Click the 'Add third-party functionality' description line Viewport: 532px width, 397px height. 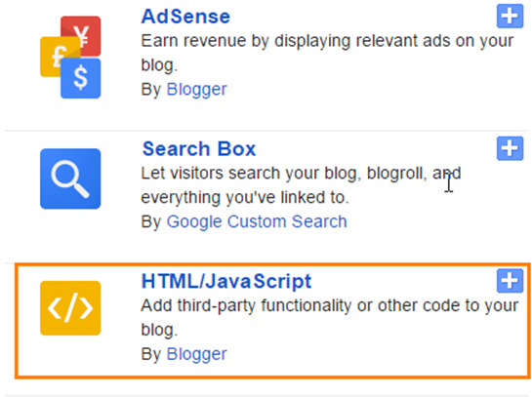pos(329,306)
